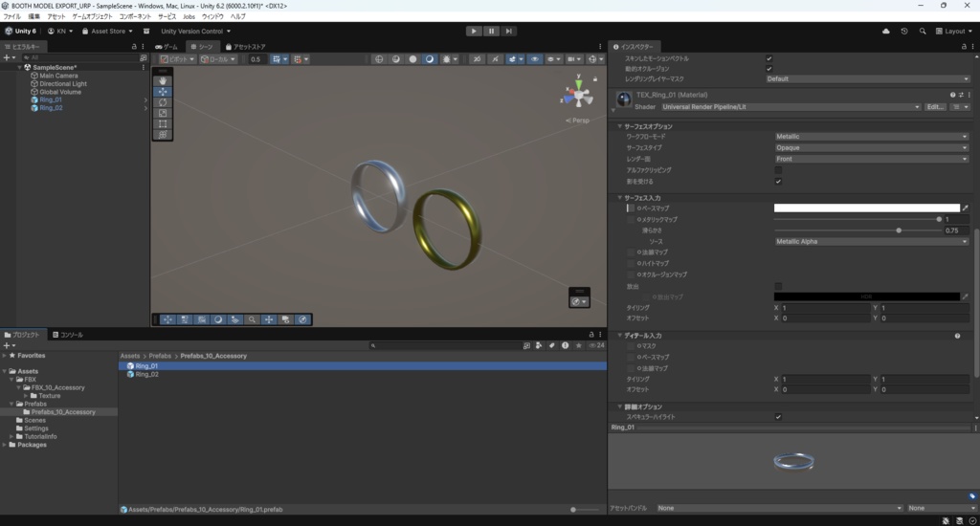This screenshot has width=980, height=526.
Task: Open the undo history icon
Action: click(x=903, y=32)
